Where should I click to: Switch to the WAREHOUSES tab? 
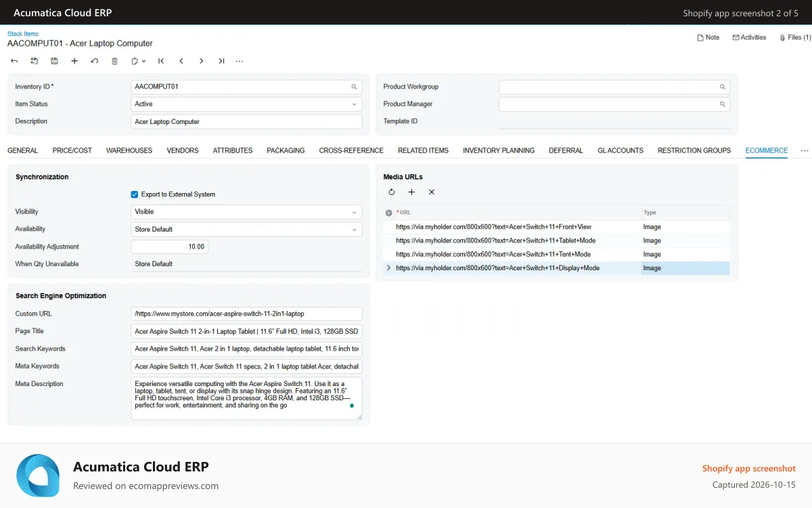tap(129, 150)
